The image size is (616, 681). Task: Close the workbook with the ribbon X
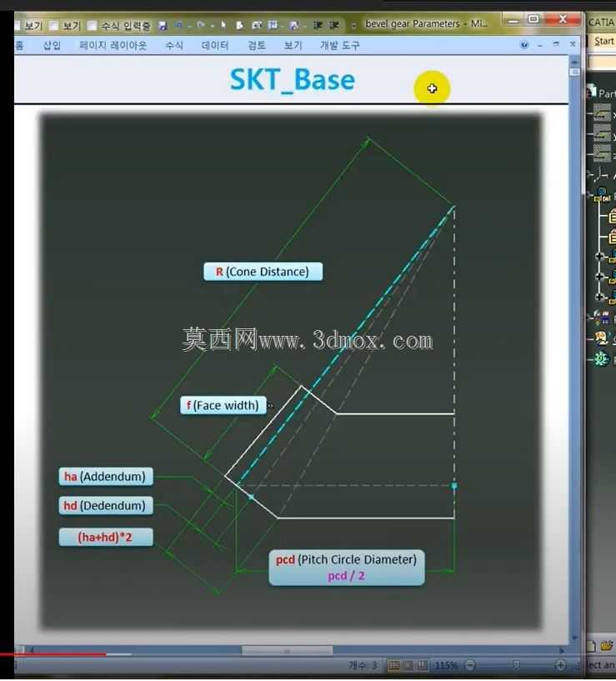[573, 44]
